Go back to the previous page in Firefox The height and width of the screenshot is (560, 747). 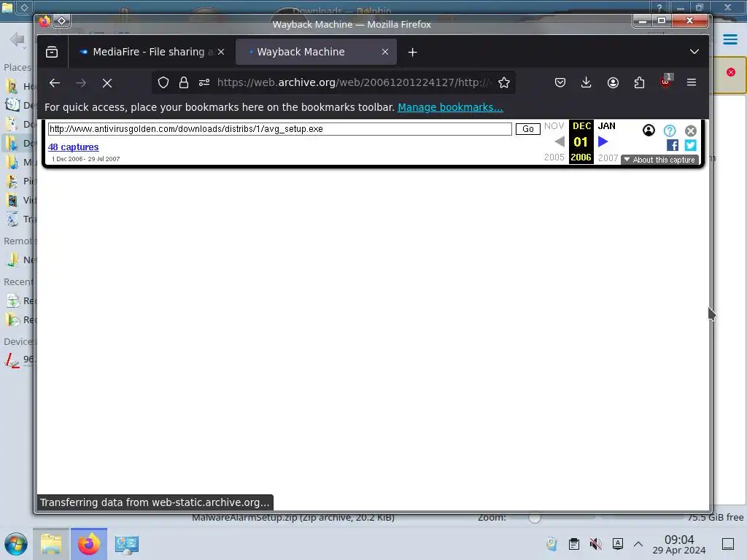55,83
